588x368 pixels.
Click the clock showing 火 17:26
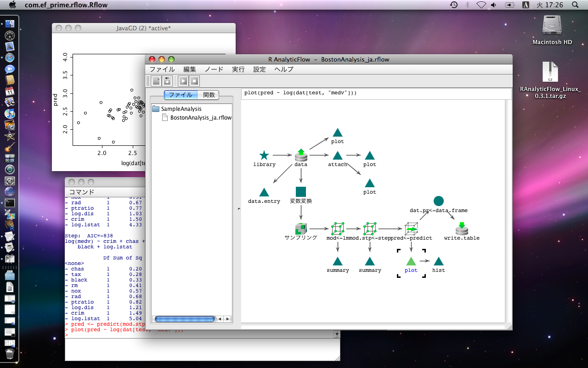[550, 5]
